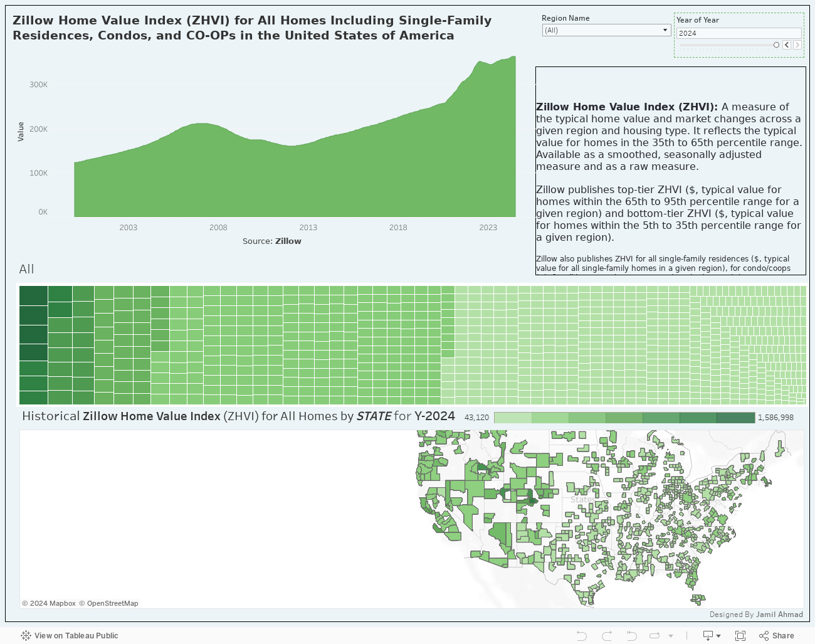815x644 pixels.
Task: Click the Share button
Action: [776, 636]
